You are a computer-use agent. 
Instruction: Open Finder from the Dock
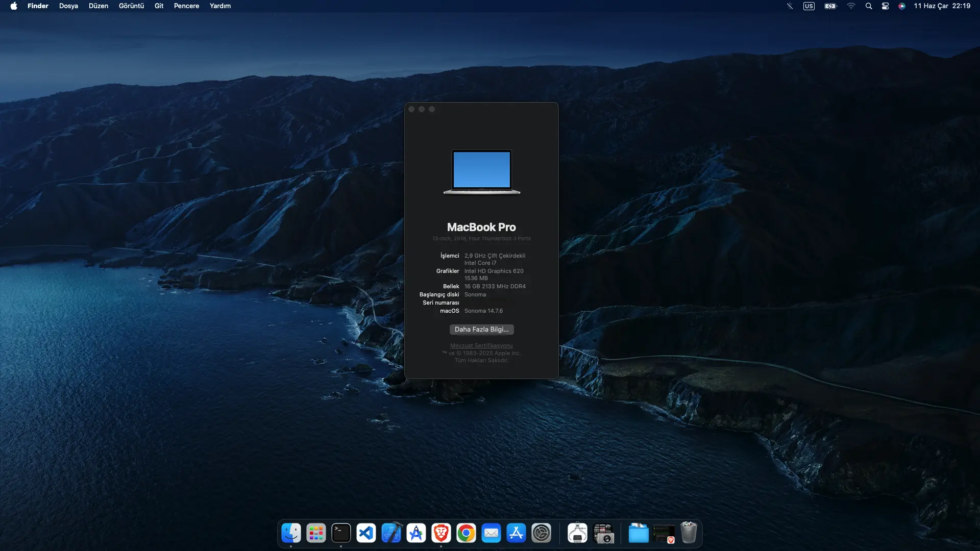(x=291, y=533)
